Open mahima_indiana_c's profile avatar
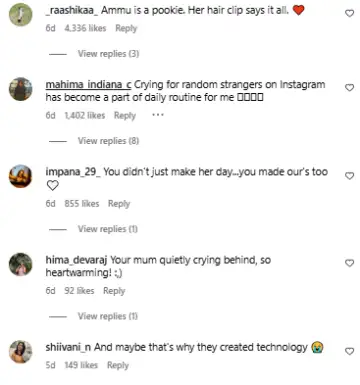This screenshot has width=360, height=385. coord(21,89)
